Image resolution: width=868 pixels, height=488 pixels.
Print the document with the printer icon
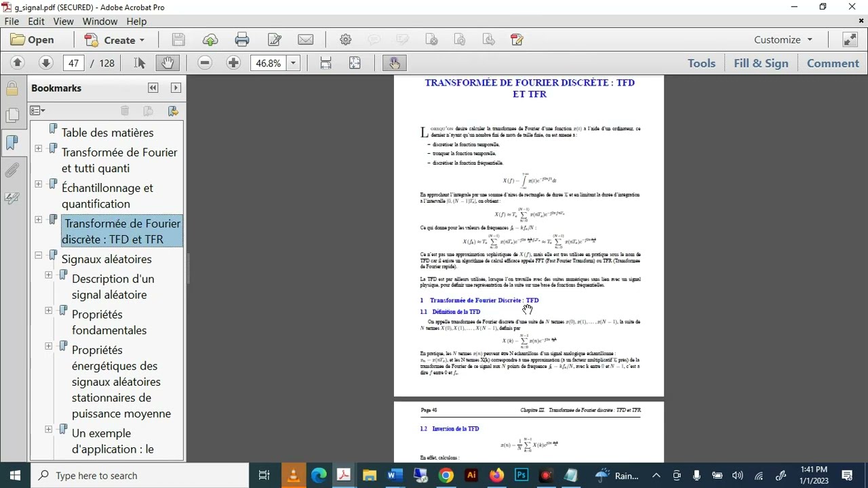point(242,40)
